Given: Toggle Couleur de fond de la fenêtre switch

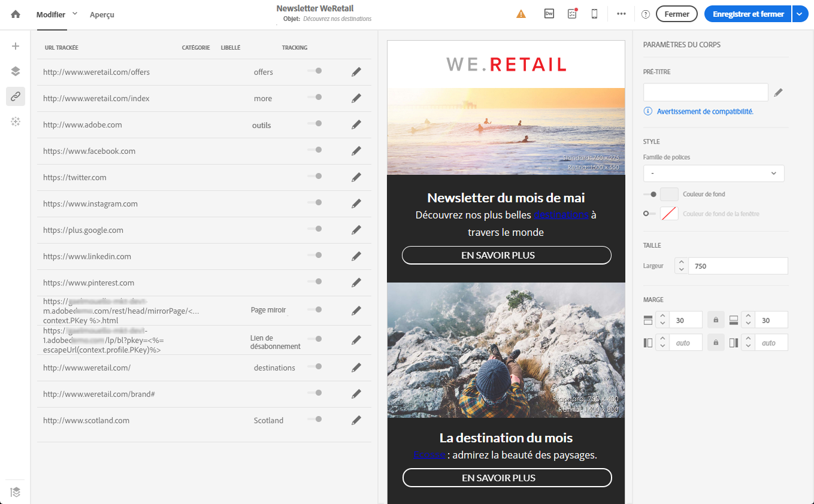Looking at the screenshot, I should [x=650, y=213].
